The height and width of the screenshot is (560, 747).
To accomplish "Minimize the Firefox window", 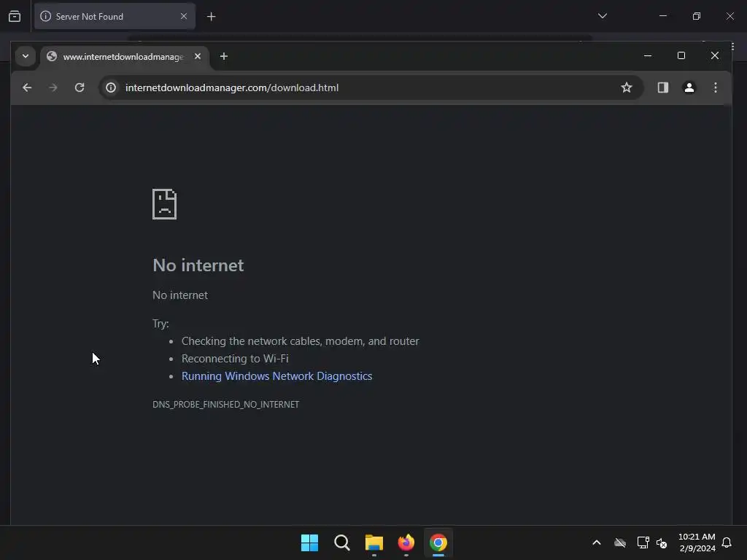I will [x=662, y=16].
